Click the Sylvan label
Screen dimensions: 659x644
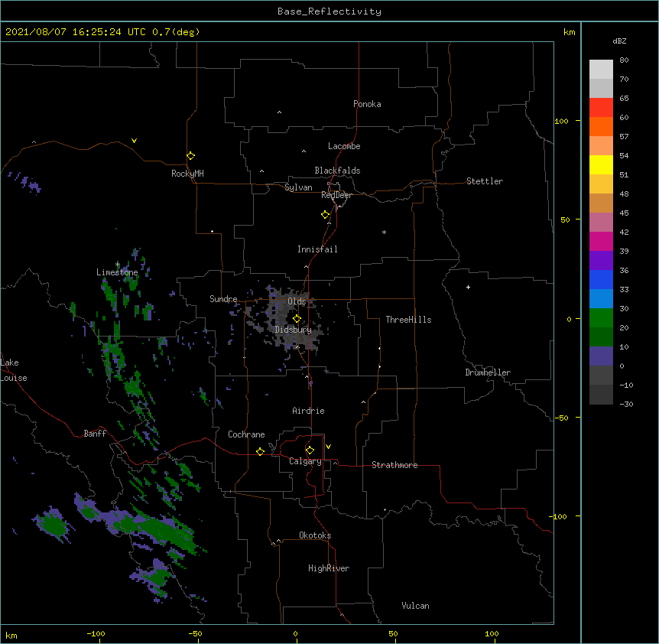(x=298, y=187)
